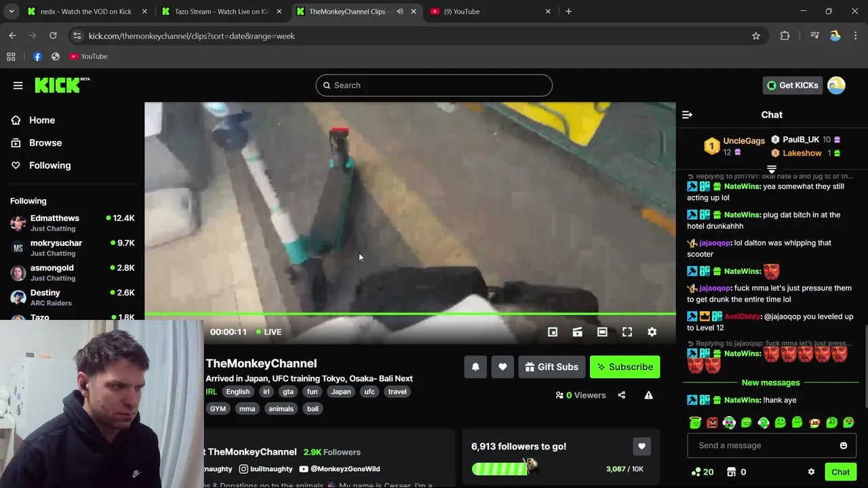The height and width of the screenshot is (488, 868).
Task: Collapse the chat panel with arrow icon
Action: tap(687, 115)
